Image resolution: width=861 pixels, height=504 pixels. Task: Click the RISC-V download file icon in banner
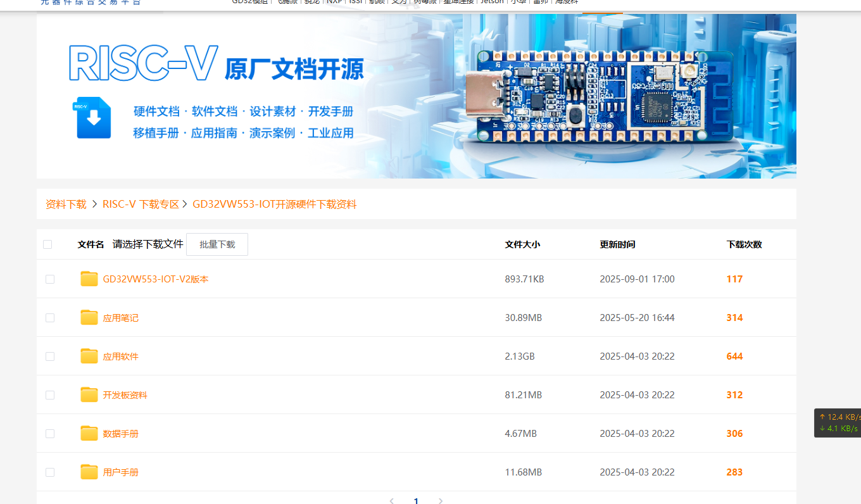point(94,118)
